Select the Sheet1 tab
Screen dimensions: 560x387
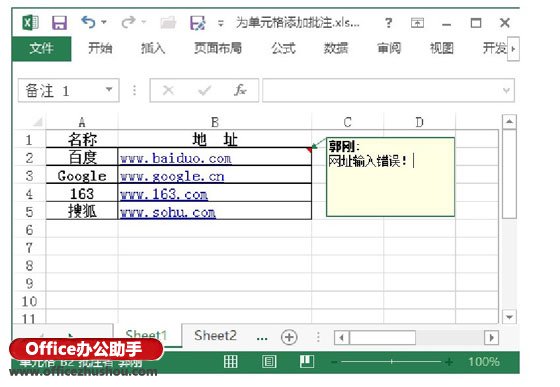[x=146, y=335]
